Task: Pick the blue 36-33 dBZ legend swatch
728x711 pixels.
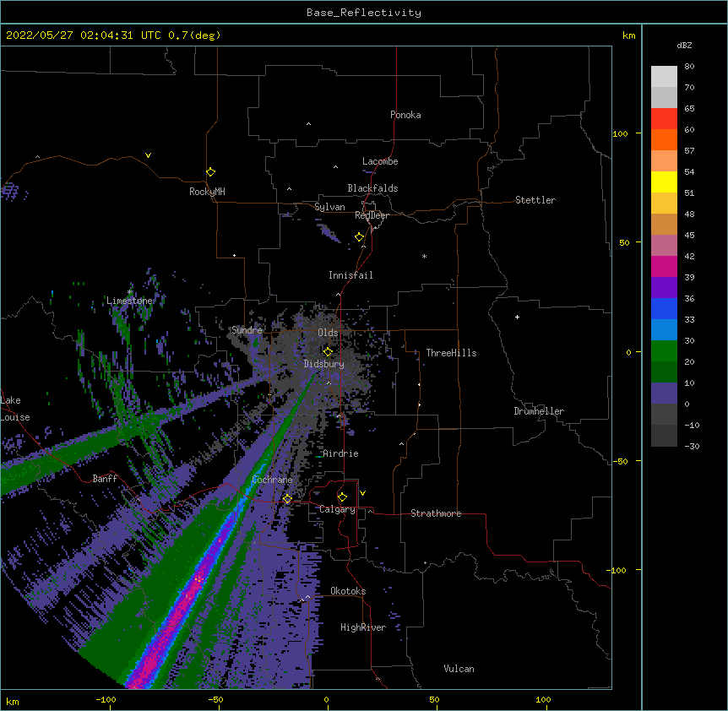Action: click(664, 308)
